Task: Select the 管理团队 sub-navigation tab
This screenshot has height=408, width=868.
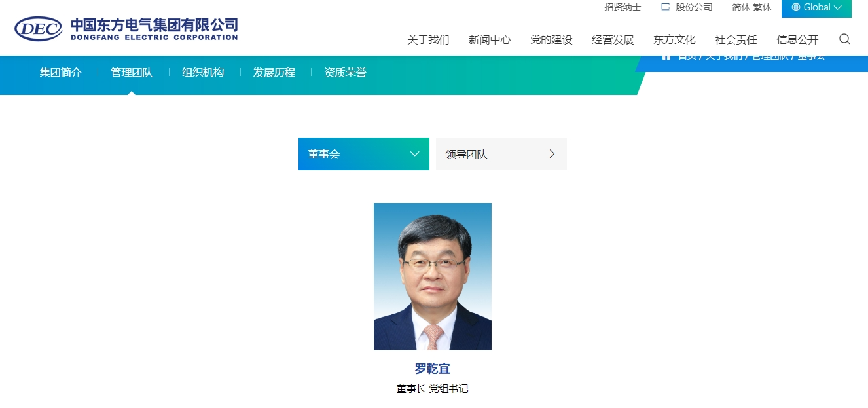Action: pyautogui.click(x=131, y=72)
